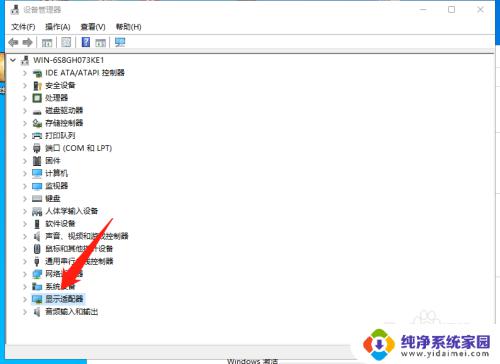Click the network adapter icon above 系统设备
This screenshot has height=364, width=500.
(x=37, y=274)
